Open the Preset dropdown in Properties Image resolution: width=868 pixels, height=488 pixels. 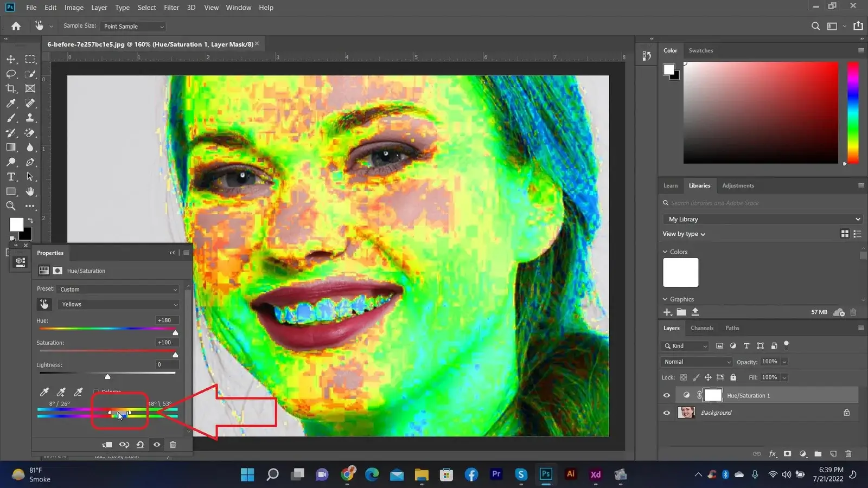(x=118, y=290)
